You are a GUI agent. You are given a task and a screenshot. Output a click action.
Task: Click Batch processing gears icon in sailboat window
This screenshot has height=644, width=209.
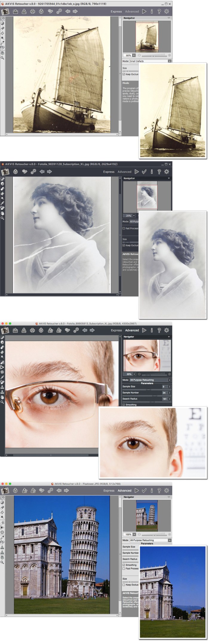pyautogui.click(x=59, y=11)
